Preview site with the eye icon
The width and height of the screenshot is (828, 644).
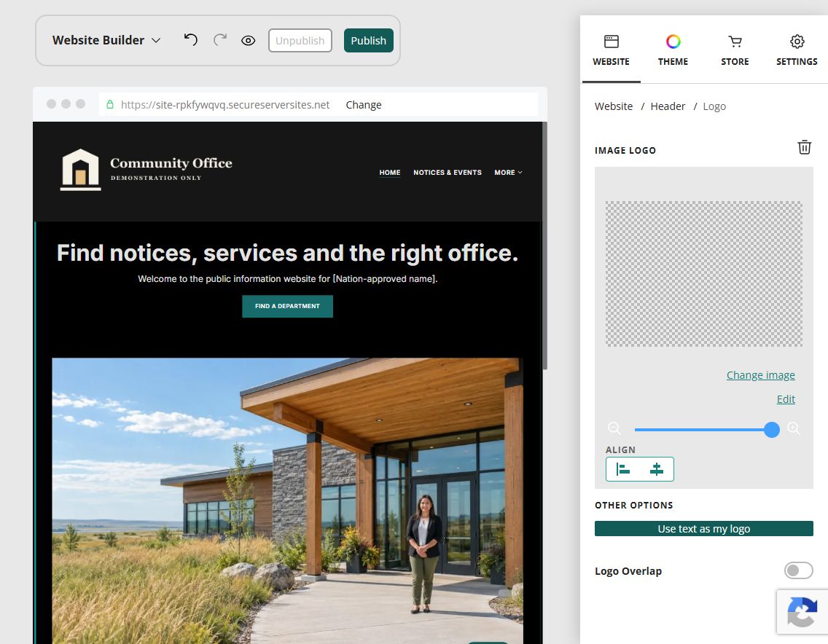[x=249, y=41]
